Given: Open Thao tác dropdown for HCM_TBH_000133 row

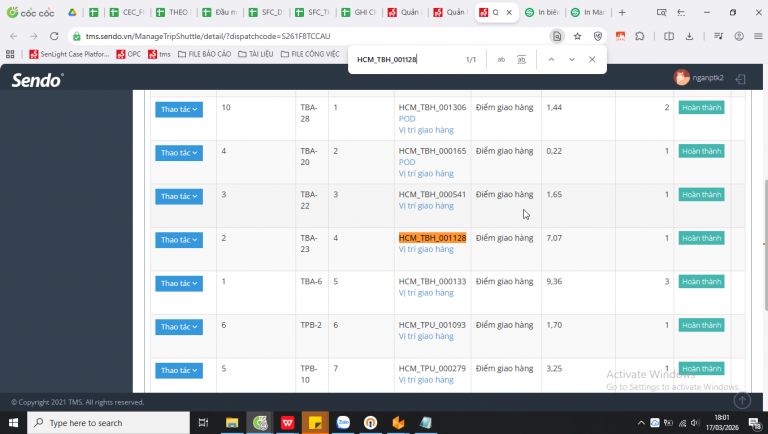Looking at the screenshot, I should [x=179, y=284].
